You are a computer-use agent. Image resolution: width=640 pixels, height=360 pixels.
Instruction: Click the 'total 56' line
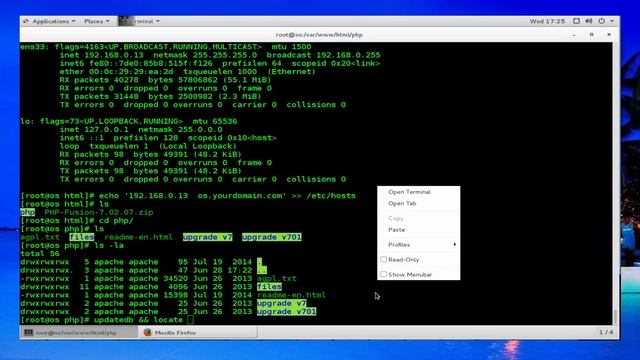[x=40, y=253]
